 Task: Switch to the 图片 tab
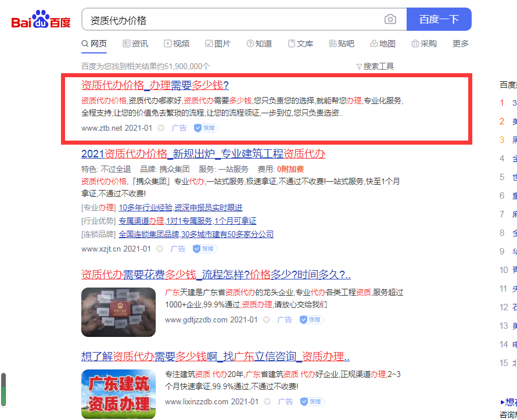click(218, 44)
